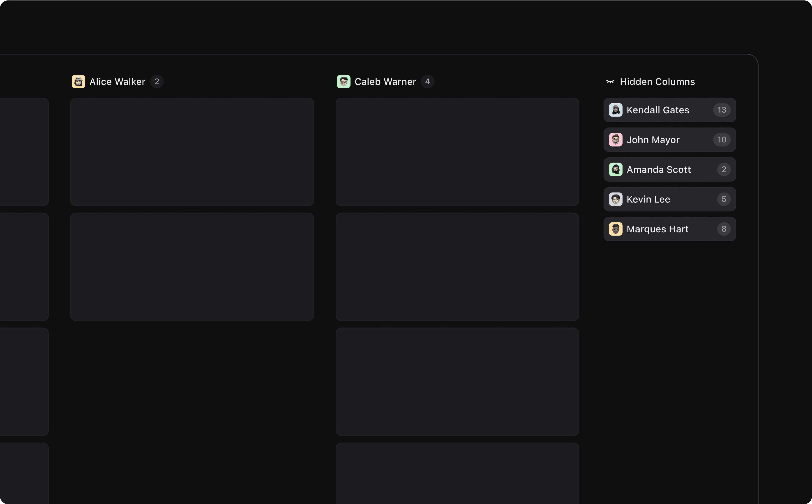Open the first card under Alice Walker
The width and height of the screenshot is (812, 504).
(192, 152)
